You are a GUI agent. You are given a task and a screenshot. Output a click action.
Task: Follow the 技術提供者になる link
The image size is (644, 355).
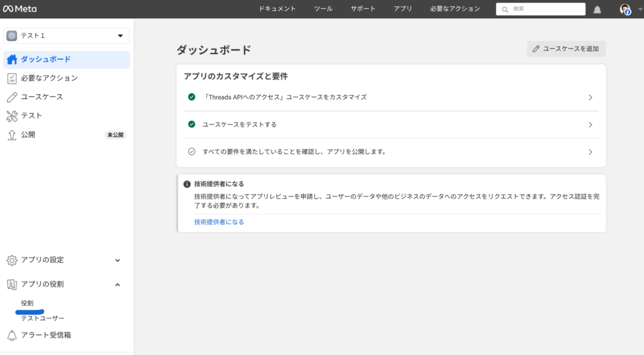point(219,222)
